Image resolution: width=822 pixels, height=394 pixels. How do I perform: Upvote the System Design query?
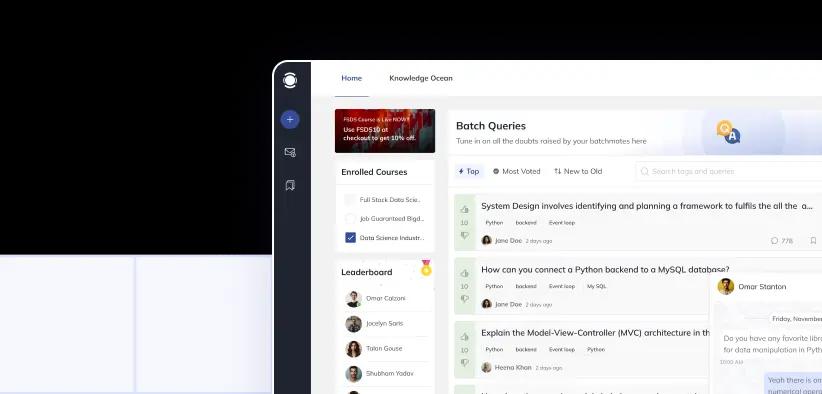pyautogui.click(x=464, y=210)
